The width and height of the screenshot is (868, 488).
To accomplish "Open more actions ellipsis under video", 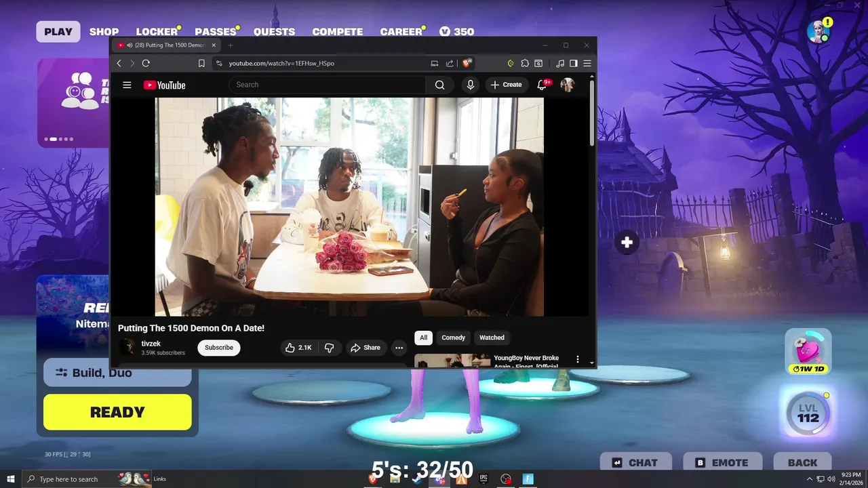I will coord(399,348).
